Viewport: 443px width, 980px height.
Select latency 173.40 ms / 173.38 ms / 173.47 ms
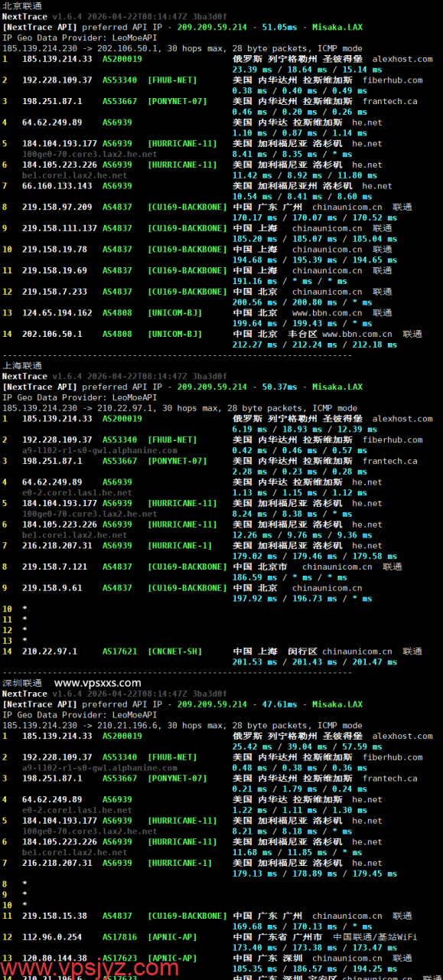click(x=314, y=948)
